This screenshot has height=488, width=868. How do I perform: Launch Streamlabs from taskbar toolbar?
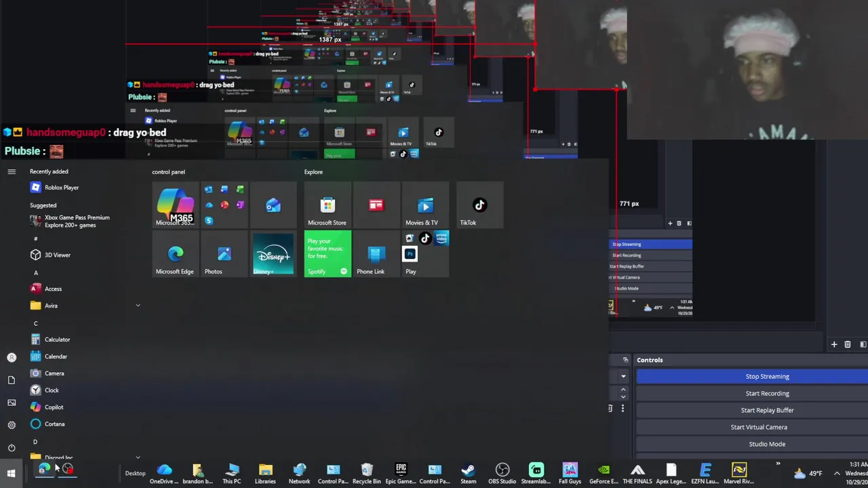(536, 474)
